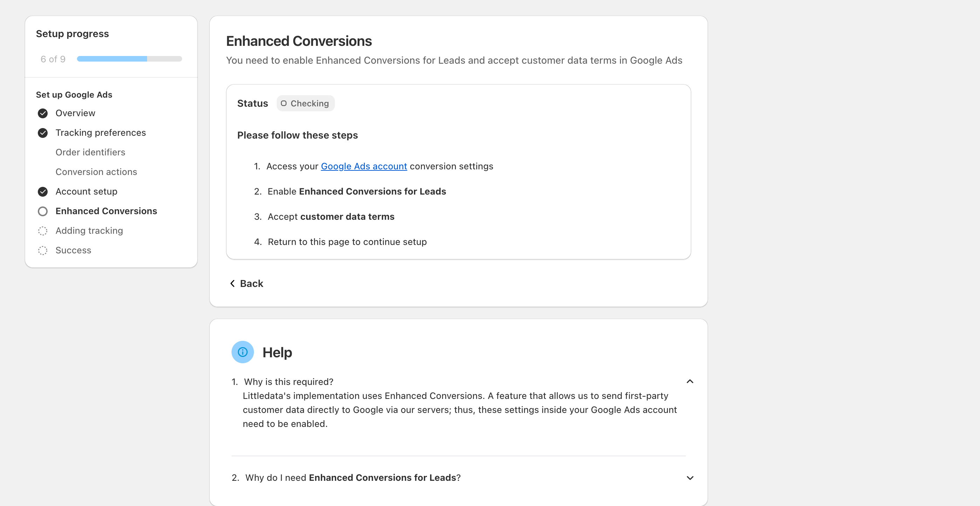This screenshot has height=506, width=980.
Task: Open the Overview step in sidebar
Action: tap(75, 113)
